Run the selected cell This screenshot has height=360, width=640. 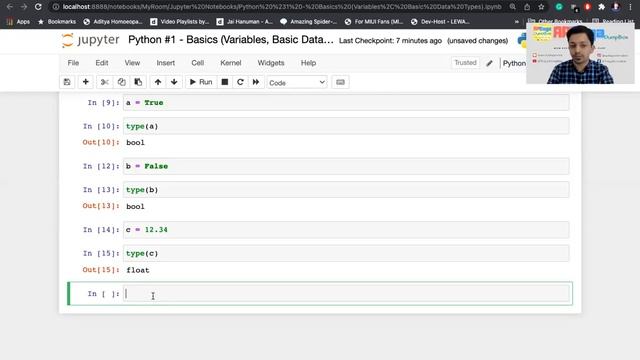click(201, 82)
